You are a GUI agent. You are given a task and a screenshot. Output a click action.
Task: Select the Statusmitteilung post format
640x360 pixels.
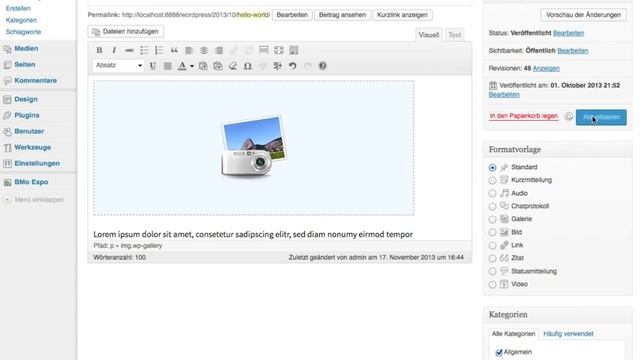pos(493,271)
